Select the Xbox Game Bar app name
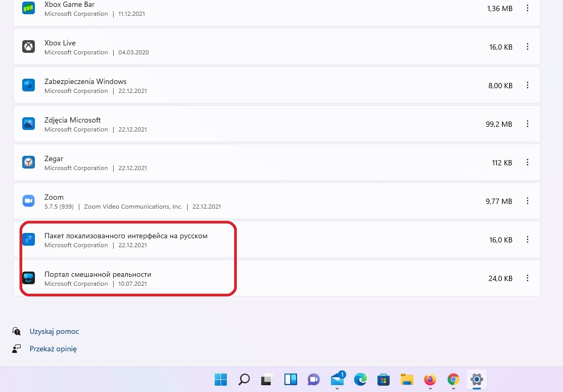The image size is (563, 392). point(69,5)
